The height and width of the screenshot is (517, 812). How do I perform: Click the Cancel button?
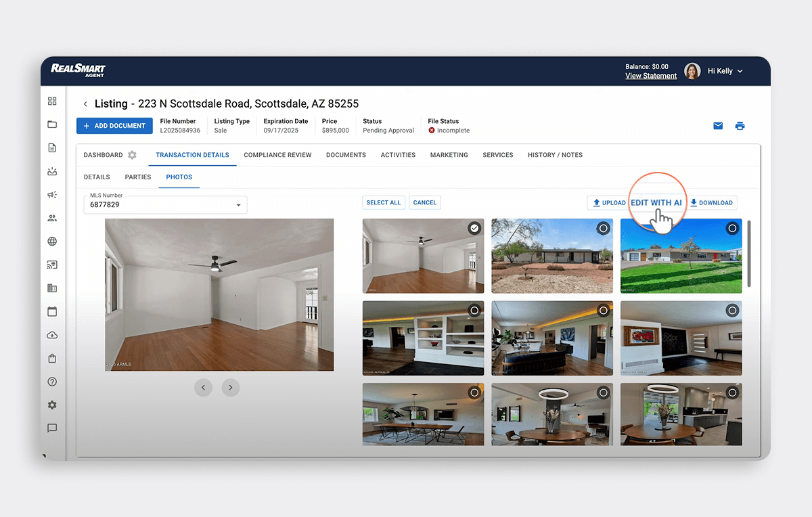tap(425, 202)
